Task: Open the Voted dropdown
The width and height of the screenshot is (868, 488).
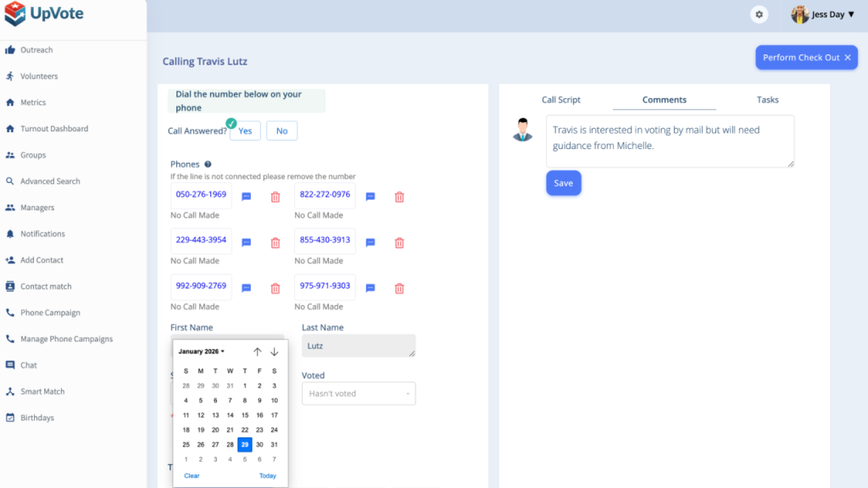Action: point(359,393)
